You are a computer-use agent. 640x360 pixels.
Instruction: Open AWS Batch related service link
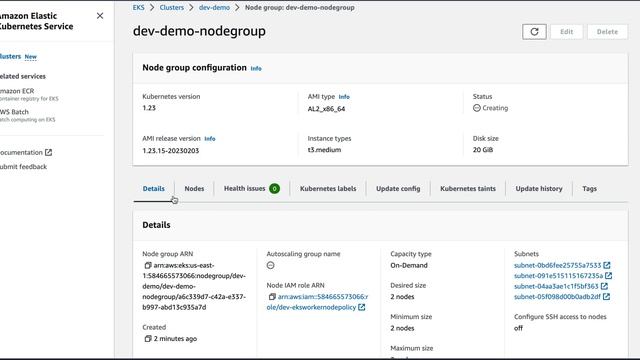[x=15, y=112]
